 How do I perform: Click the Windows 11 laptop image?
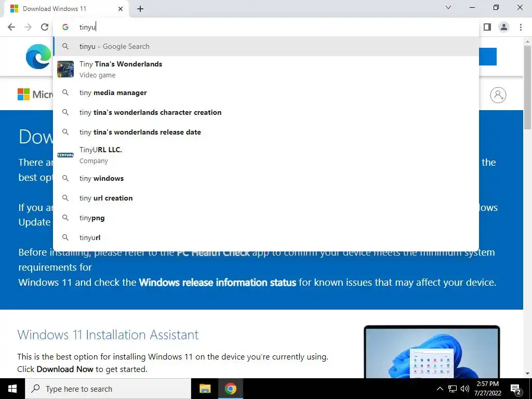pyautogui.click(x=432, y=352)
